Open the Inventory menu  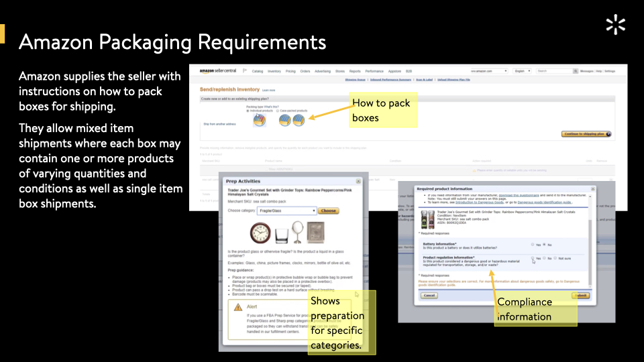tap(274, 71)
